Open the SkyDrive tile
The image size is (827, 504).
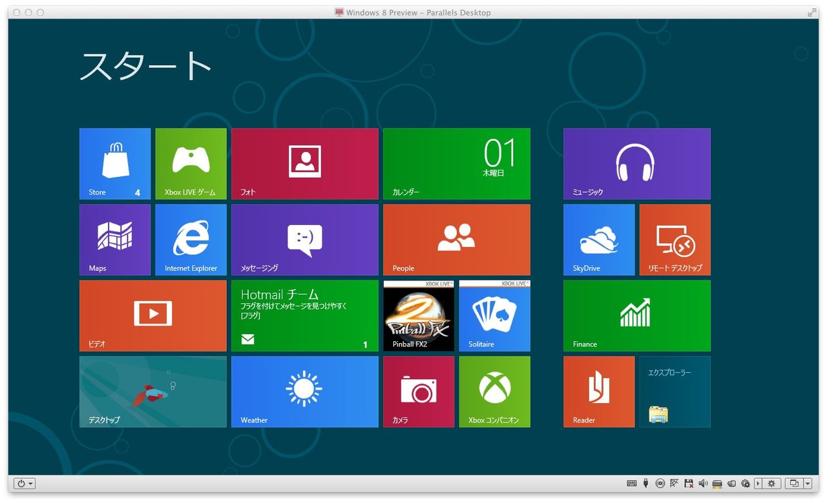point(599,240)
